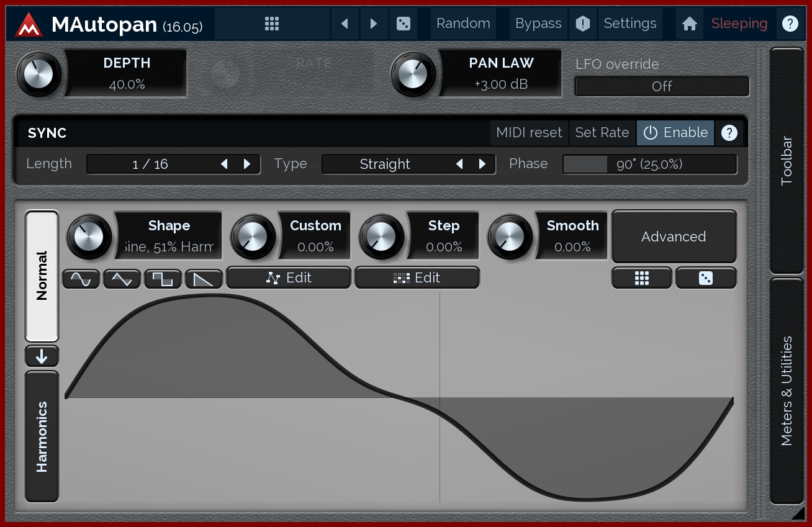Click the Shape knob
Screen dimensions: 812x527
89,236
